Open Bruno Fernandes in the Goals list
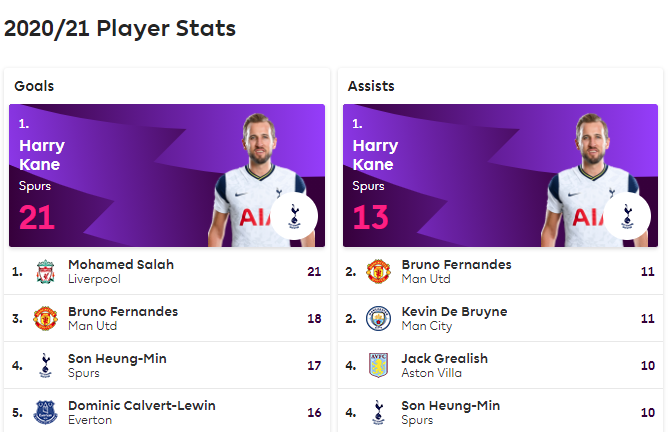The width and height of the screenshot is (668, 432). tap(123, 311)
